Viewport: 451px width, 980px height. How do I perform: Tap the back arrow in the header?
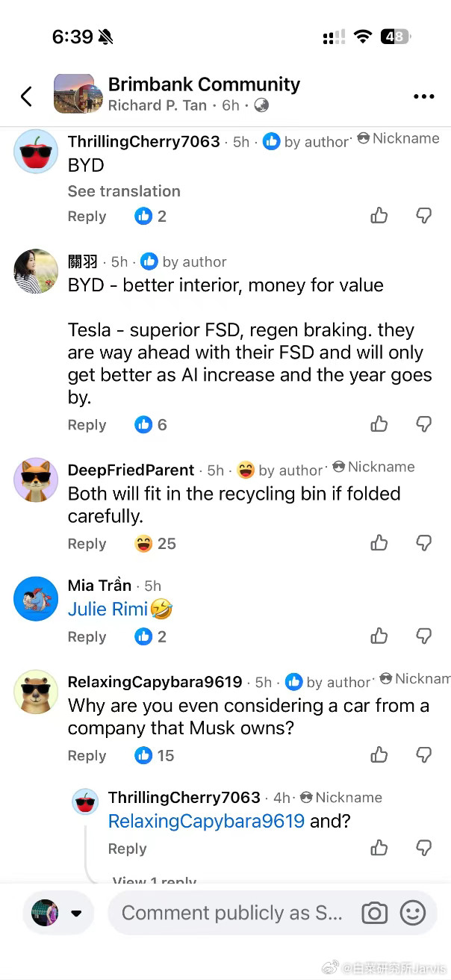point(26,96)
